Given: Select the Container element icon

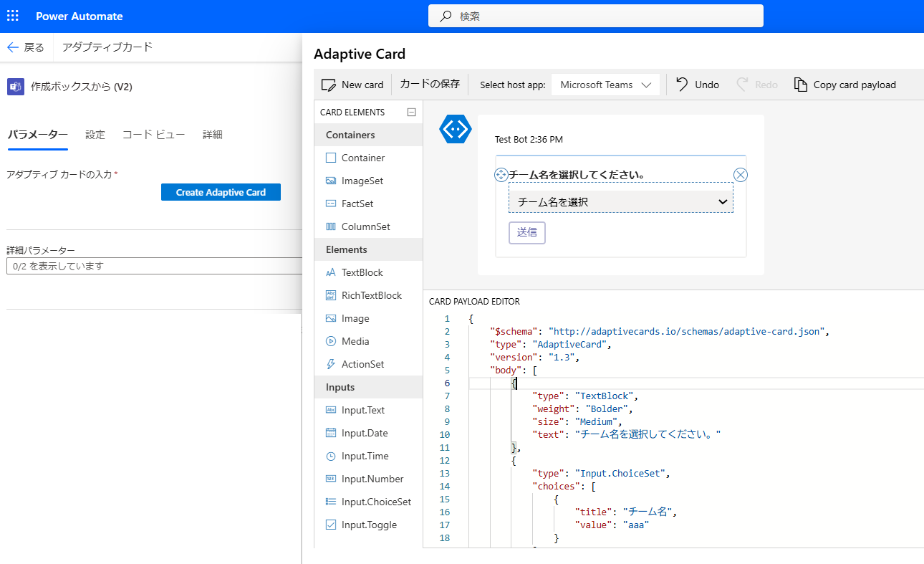Looking at the screenshot, I should (x=331, y=158).
